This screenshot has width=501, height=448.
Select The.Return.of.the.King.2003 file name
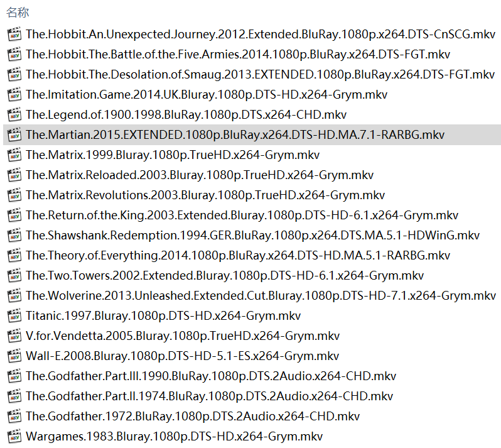coord(242,216)
